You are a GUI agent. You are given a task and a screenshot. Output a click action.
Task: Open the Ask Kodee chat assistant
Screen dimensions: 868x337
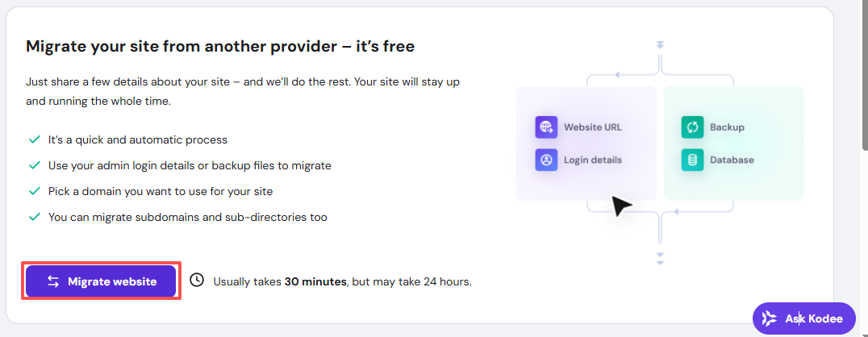point(803,318)
